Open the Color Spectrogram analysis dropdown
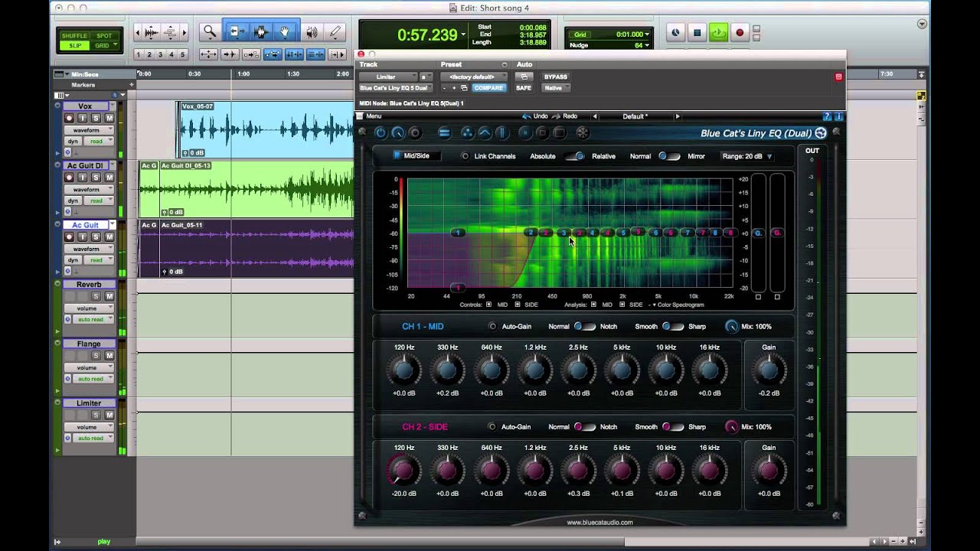This screenshot has height=551, width=980. coord(676,305)
